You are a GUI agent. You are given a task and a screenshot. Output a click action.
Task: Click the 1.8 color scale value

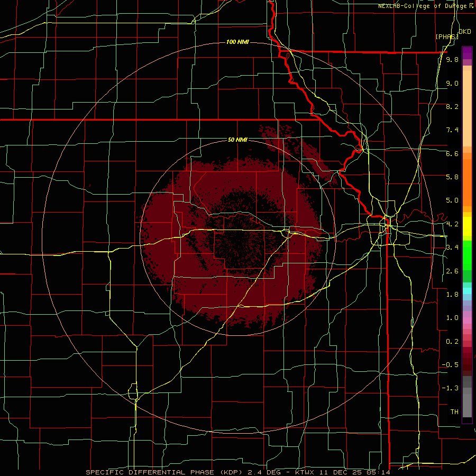[x=452, y=295]
